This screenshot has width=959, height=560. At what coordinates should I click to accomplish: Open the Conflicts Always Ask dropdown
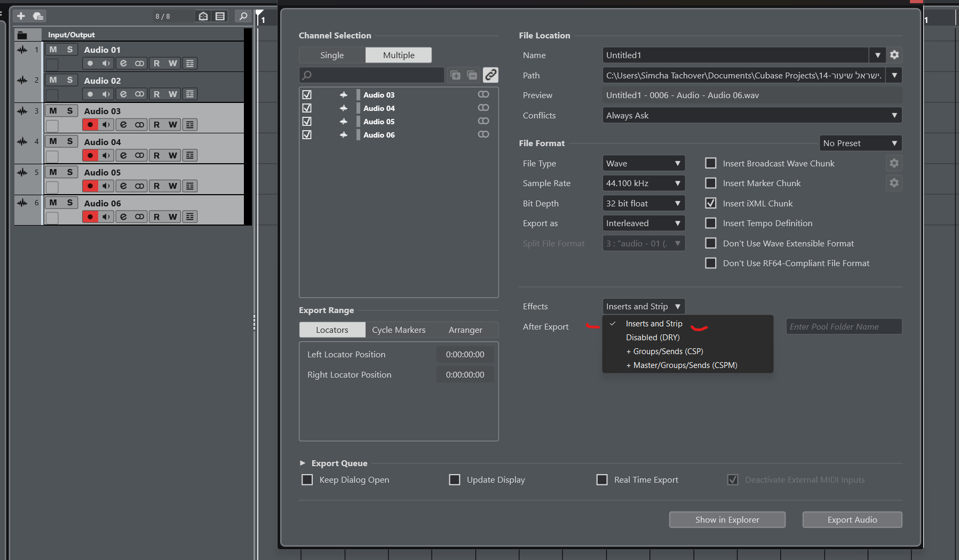click(752, 115)
